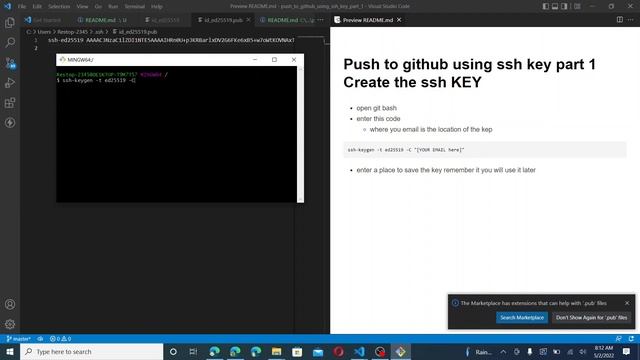Click the taskbar search box

tap(91, 351)
